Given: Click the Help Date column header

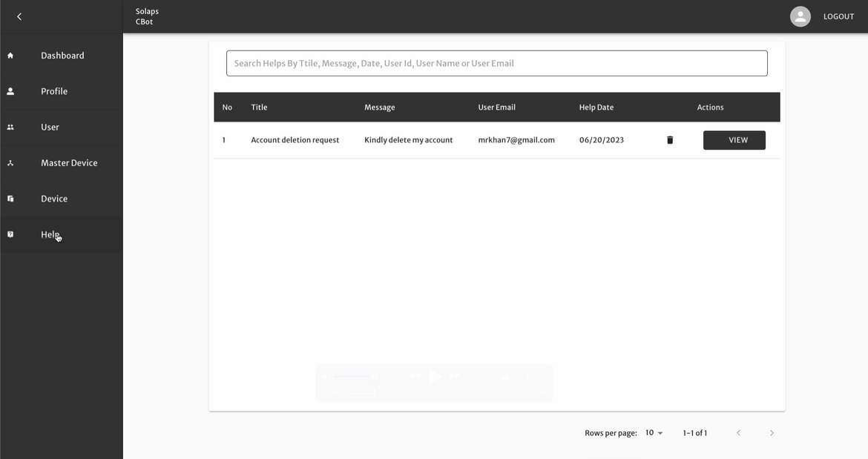Looking at the screenshot, I should [x=596, y=108].
